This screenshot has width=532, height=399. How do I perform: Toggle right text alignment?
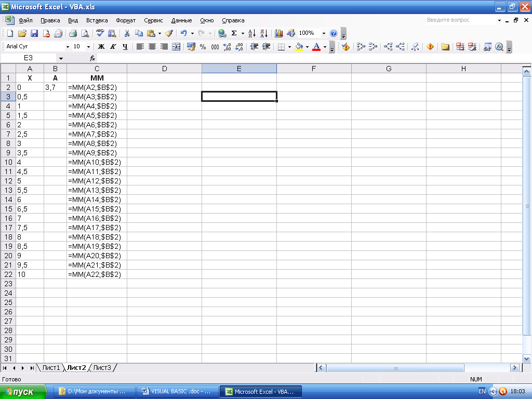(x=164, y=47)
